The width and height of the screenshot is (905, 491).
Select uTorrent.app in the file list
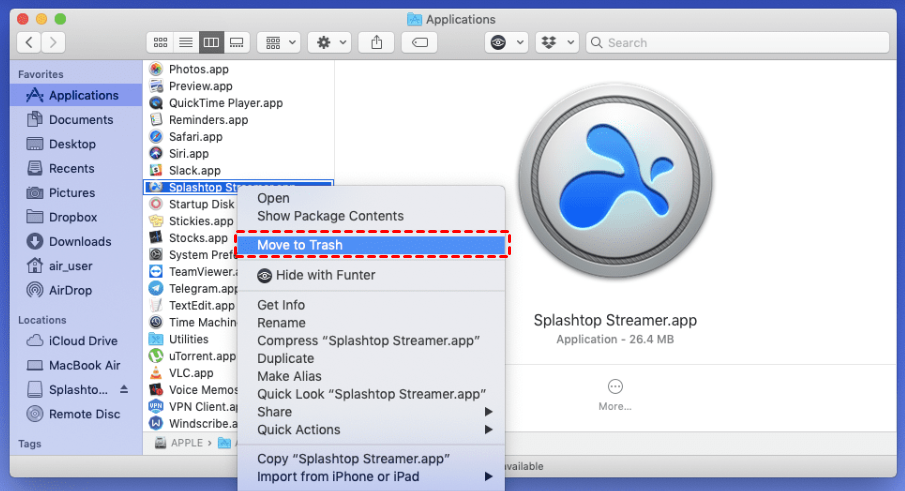pyautogui.click(x=191, y=356)
